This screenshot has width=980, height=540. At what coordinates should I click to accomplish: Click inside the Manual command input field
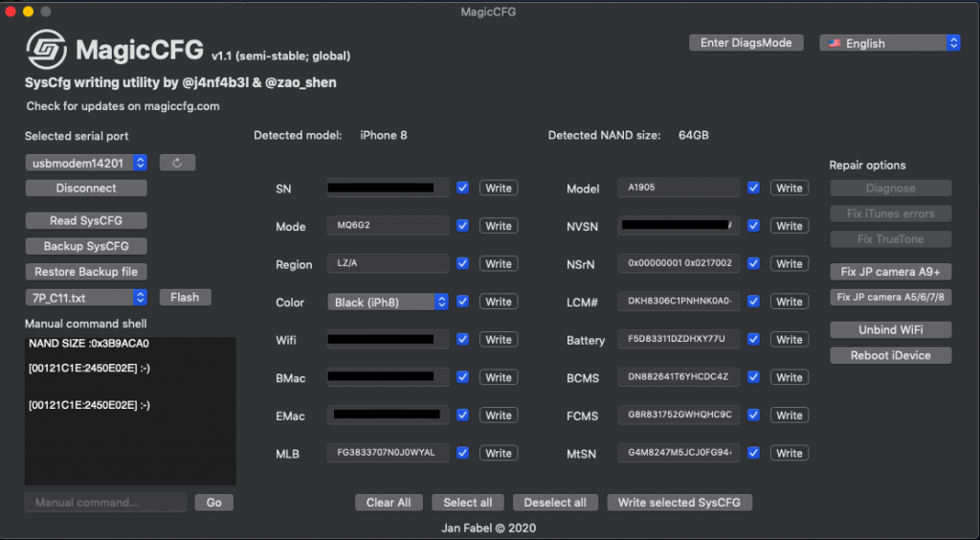click(105, 503)
